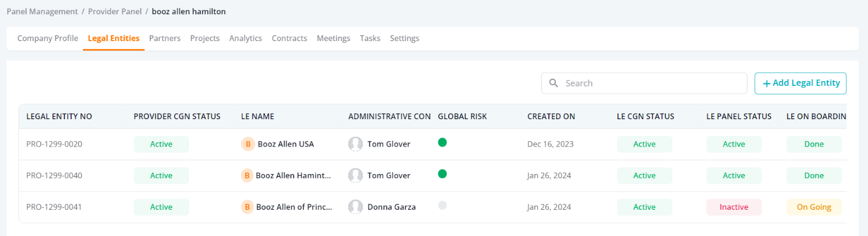Click the search magnifier icon
The image size is (868, 236).
coord(553,83)
